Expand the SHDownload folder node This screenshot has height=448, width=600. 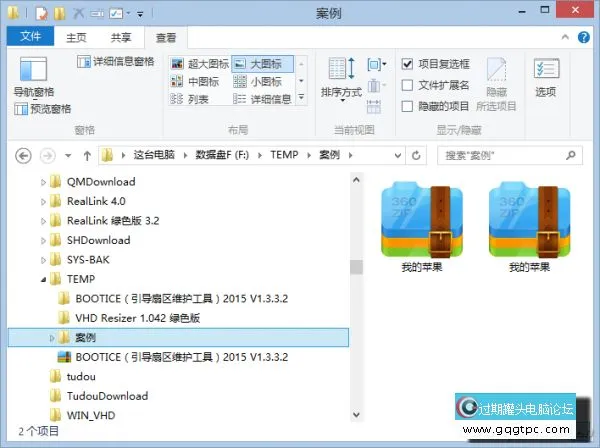43,241
